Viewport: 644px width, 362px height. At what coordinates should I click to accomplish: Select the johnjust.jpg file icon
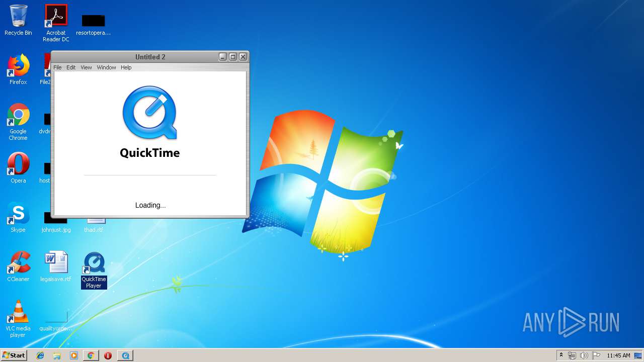56,222
